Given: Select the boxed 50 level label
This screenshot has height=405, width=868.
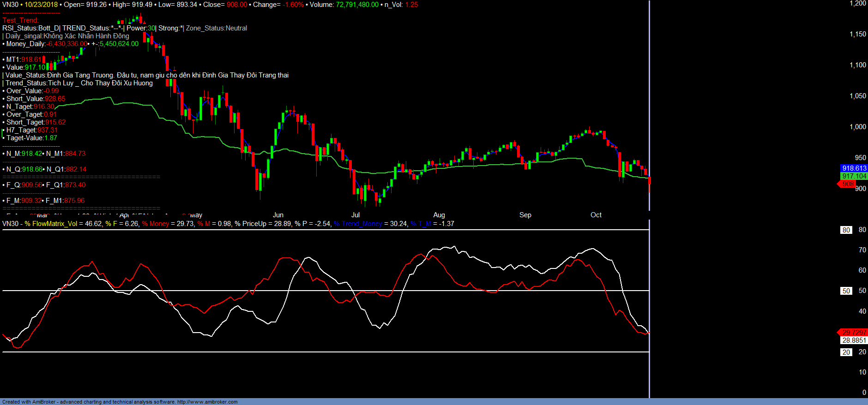Looking at the screenshot, I should point(846,291).
